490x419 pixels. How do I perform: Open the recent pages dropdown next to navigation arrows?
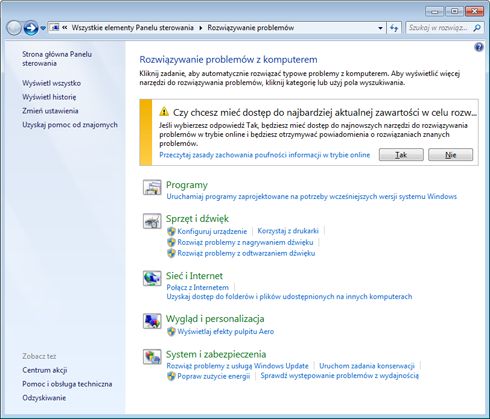coord(43,28)
